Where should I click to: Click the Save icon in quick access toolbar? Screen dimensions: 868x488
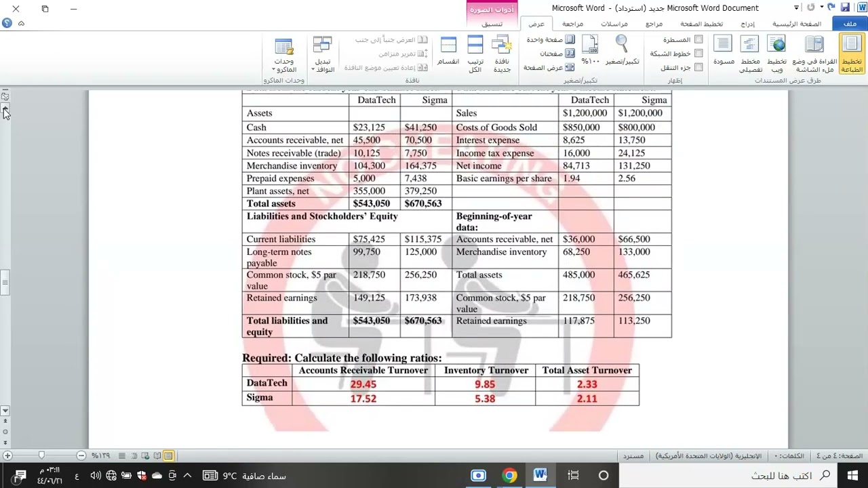[845, 7]
